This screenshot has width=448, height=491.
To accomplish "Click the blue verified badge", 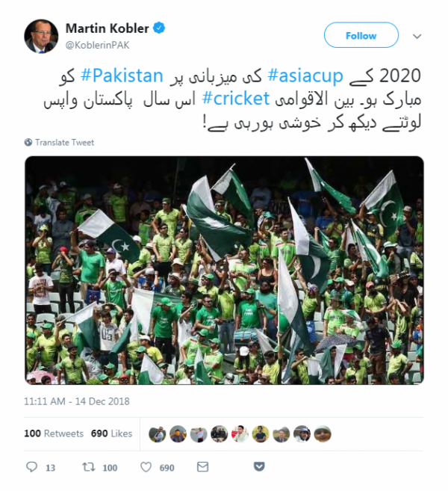I will pyautogui.click(x=159, y=28).
